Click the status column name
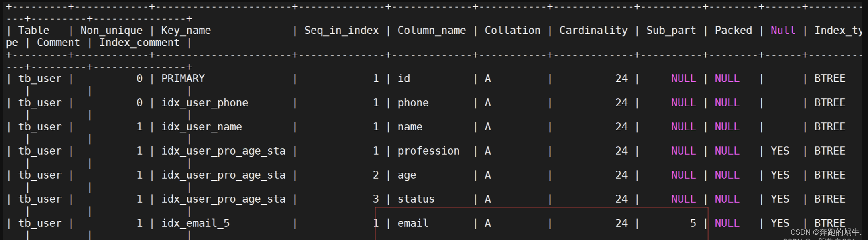 tap(416, 199)
